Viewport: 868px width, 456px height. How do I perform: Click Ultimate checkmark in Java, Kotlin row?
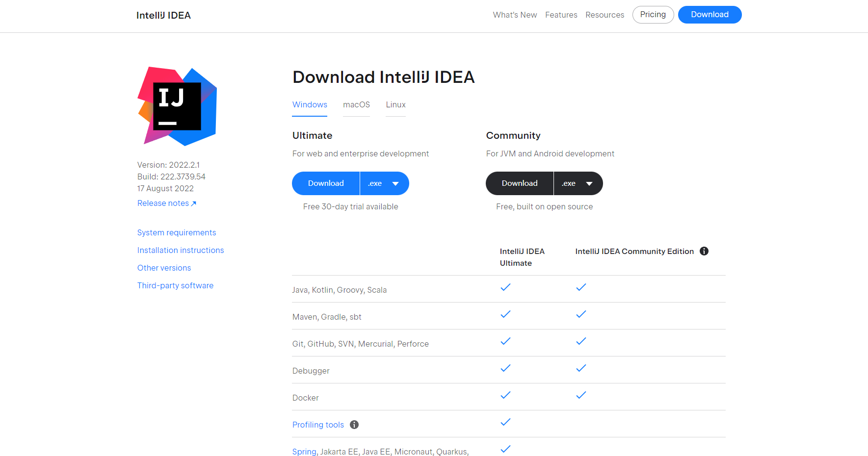[505, 287]
